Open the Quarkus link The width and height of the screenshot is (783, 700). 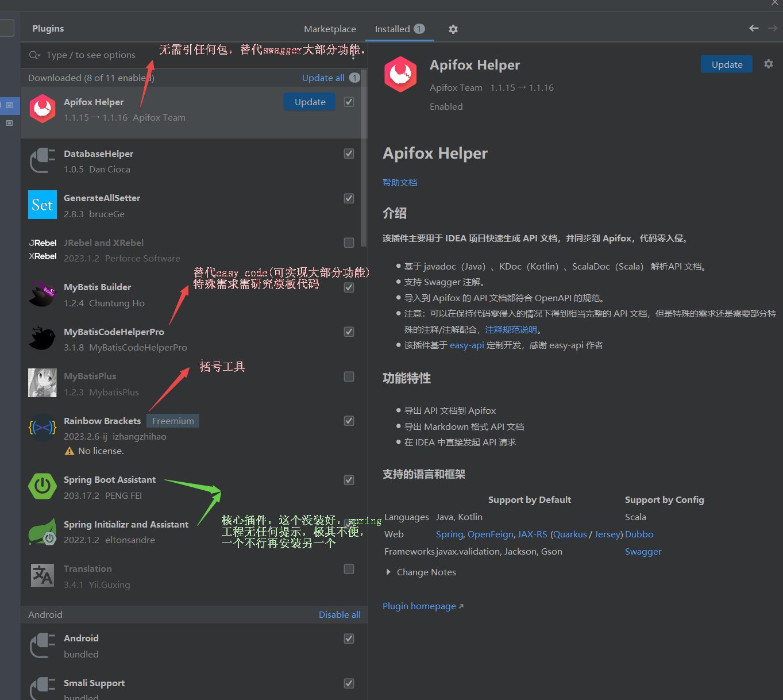(x=570, y=534)
